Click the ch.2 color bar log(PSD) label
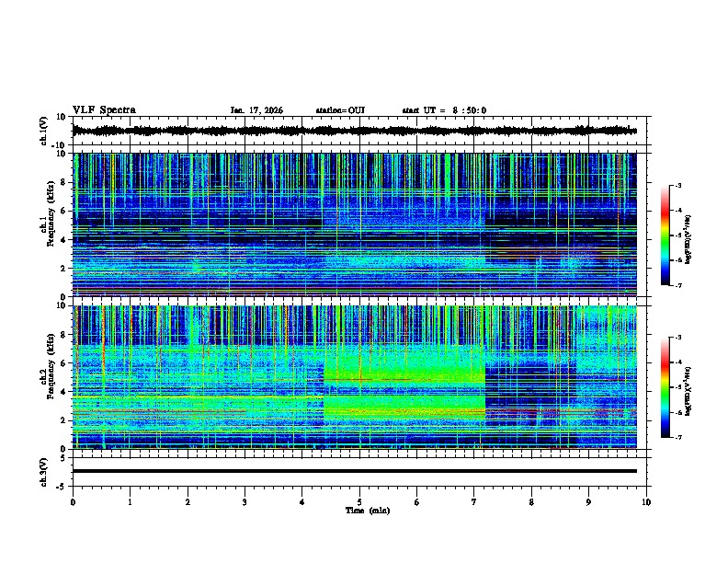Image resolution: width=728 pixels, height=563 pixels. click(688, 391)
